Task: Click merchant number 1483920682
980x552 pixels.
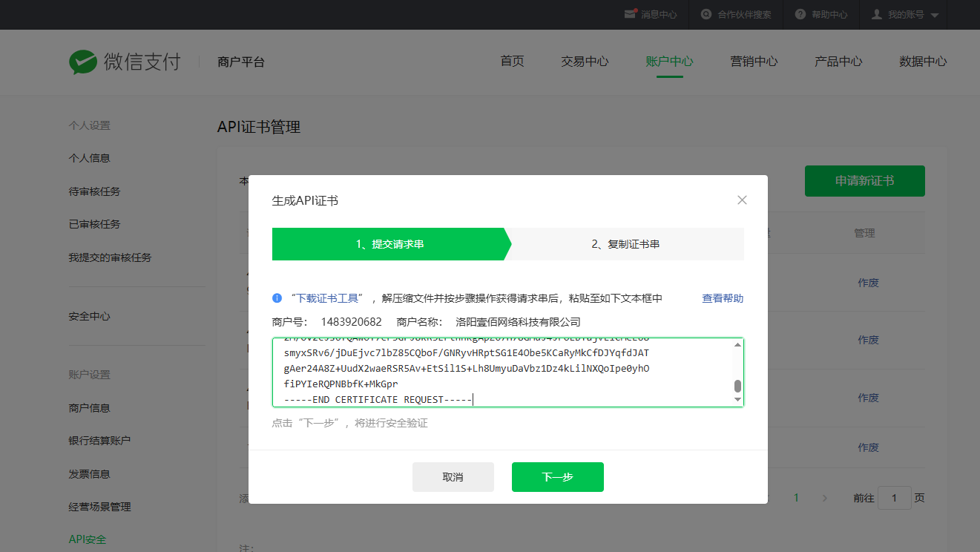Action: (352, 322)
